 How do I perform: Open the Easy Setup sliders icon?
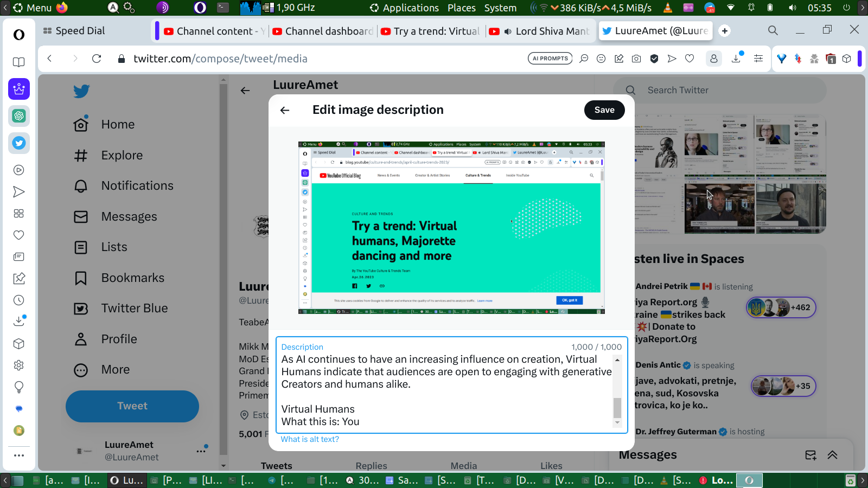(x=758, y=59)
